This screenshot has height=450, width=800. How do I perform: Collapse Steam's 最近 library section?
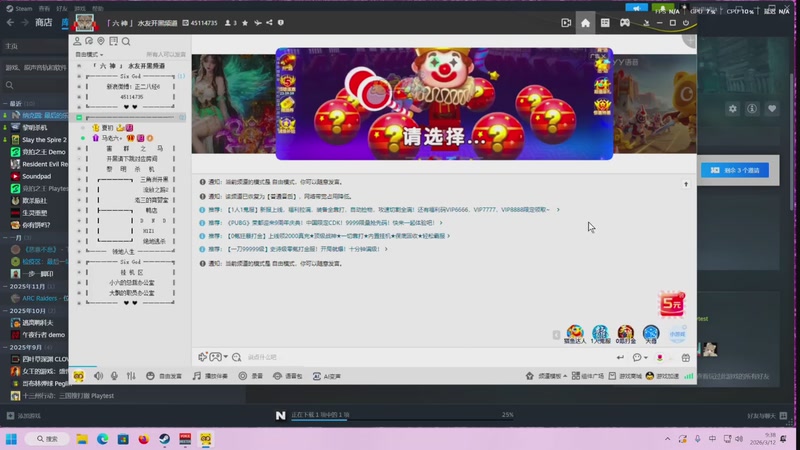pyautogui.click(x=6, y=104)
